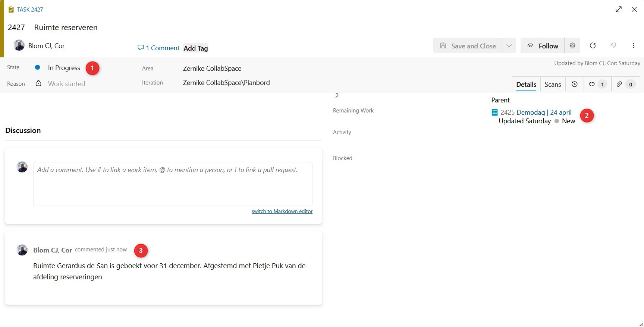
Task: Click the comment text about Gerardus de San
Action: (169, 271)
